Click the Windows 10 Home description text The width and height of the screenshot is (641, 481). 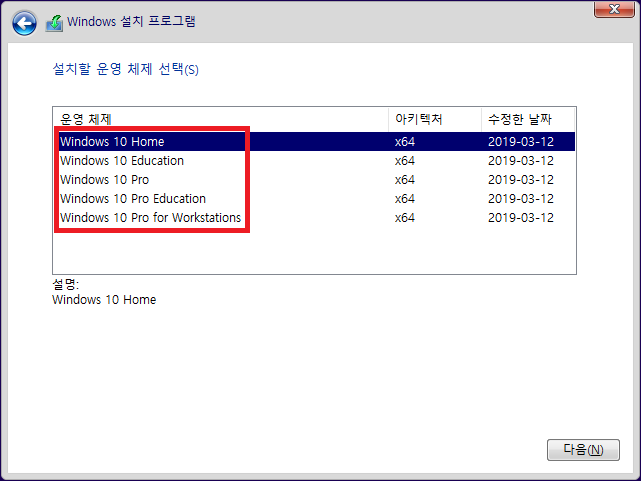pyautogui.click(x=104, y=300)
